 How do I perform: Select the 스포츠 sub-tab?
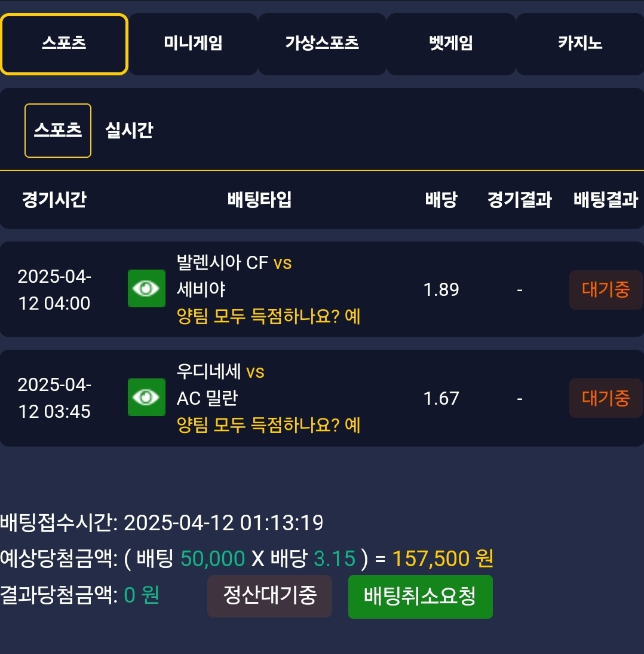point(58,130)
